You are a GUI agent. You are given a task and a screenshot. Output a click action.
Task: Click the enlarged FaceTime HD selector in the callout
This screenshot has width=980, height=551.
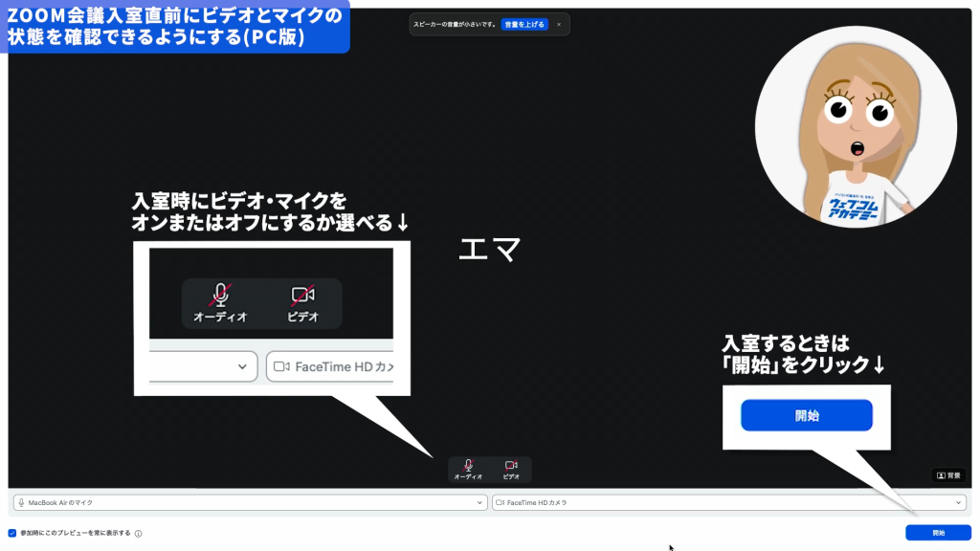[x=330, y=366]
